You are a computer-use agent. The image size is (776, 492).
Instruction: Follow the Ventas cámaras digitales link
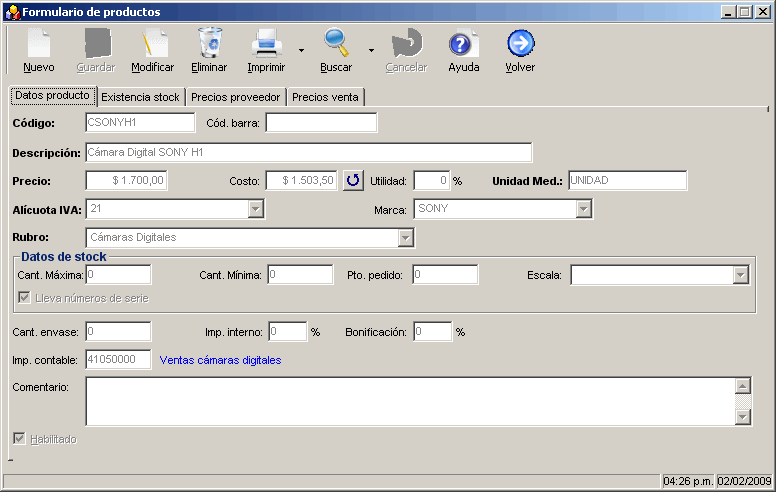click(220, 360)
